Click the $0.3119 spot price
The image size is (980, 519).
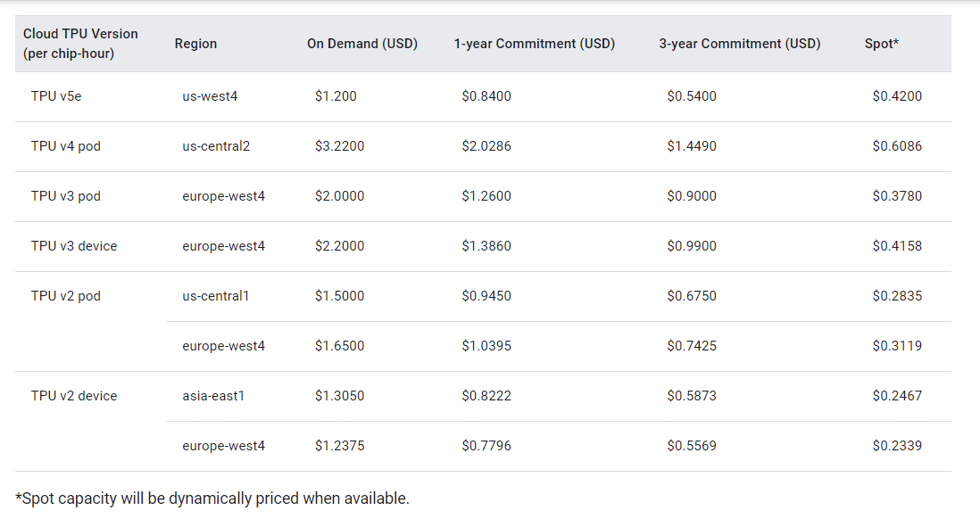[x=897, y=346]
